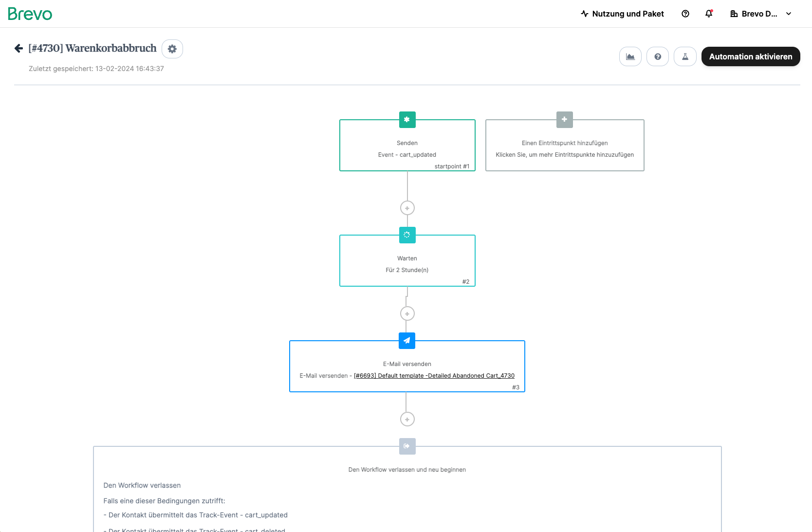The width and height of the screenshot is (812, 532).
Task: Click Automation aktivieren button
Action: [x=751, y=56]
